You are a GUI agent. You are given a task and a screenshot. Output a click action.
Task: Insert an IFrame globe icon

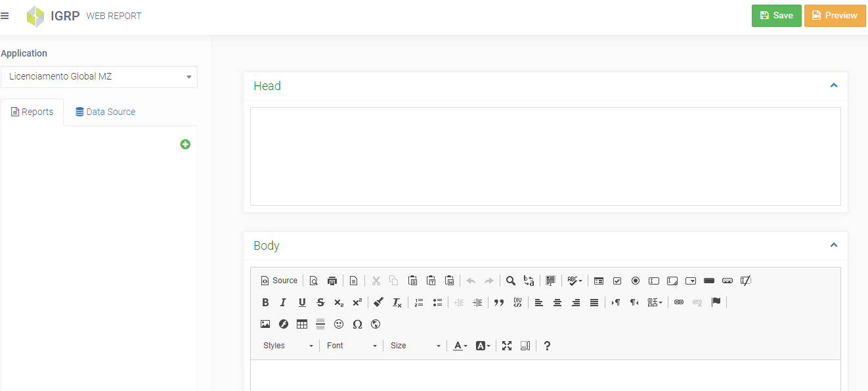pyautogui.click(x=376, y=324)
